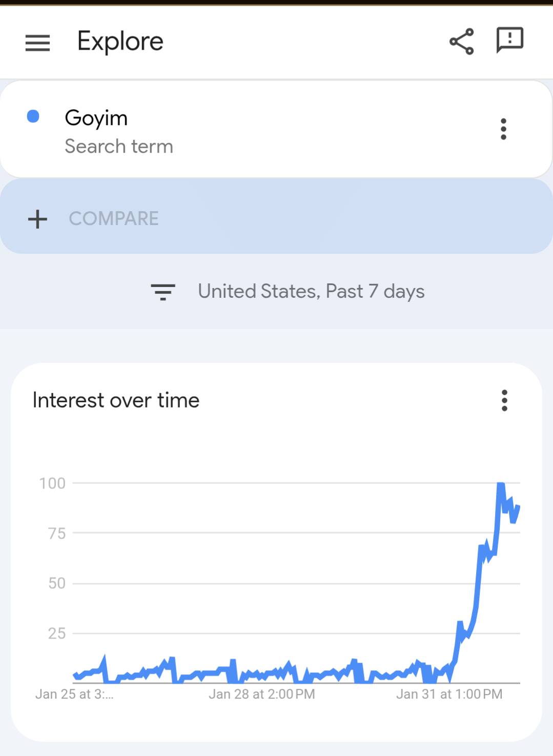Open the filter icon for region and time
553x756 pixels.
coord(163,292)
